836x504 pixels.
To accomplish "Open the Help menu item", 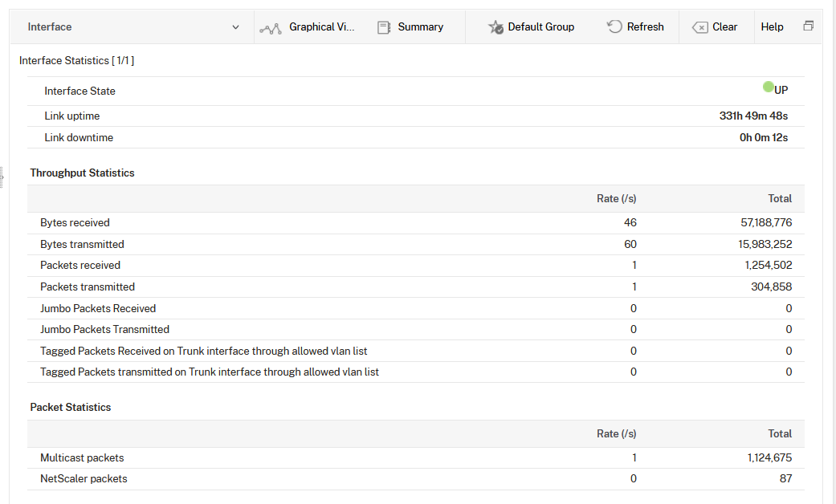I will pos(772,27).
